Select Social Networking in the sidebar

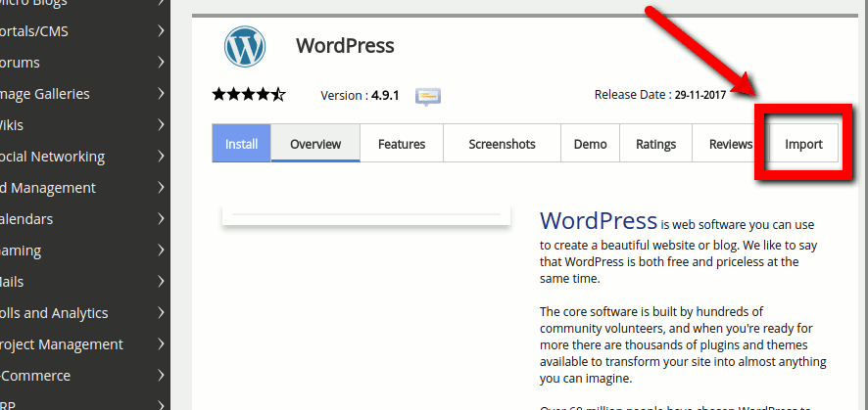tap(53, 157)
